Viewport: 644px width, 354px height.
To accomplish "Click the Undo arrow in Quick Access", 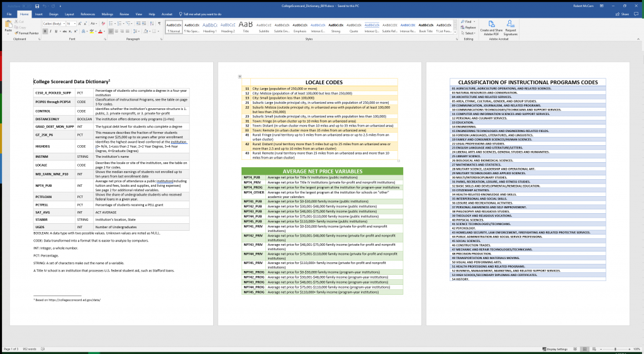I will [45, 6].
